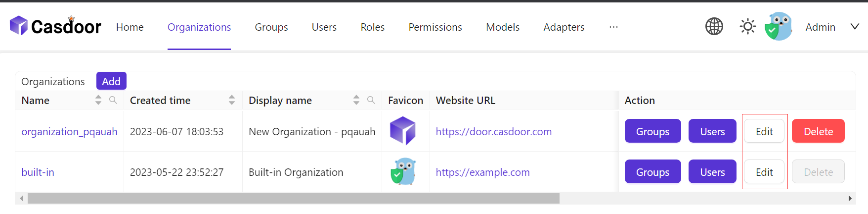Click the organization_pqauah favicon image

pyautogui.click(x=403, y=131)
